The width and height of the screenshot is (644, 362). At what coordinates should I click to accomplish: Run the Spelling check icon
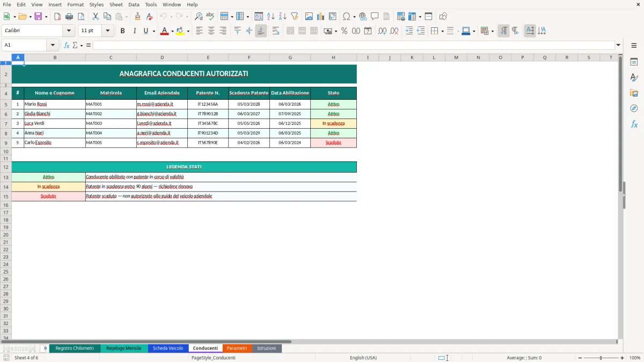[210, 17]
